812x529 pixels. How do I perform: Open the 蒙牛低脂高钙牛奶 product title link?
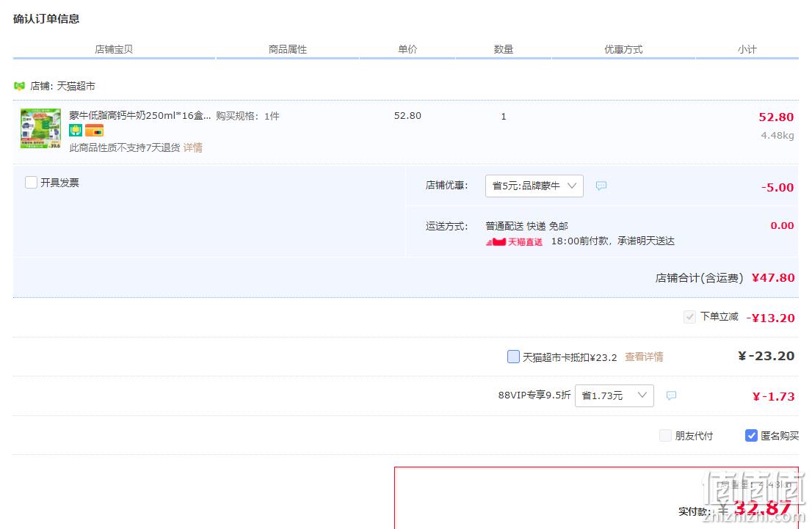point(139,115)
